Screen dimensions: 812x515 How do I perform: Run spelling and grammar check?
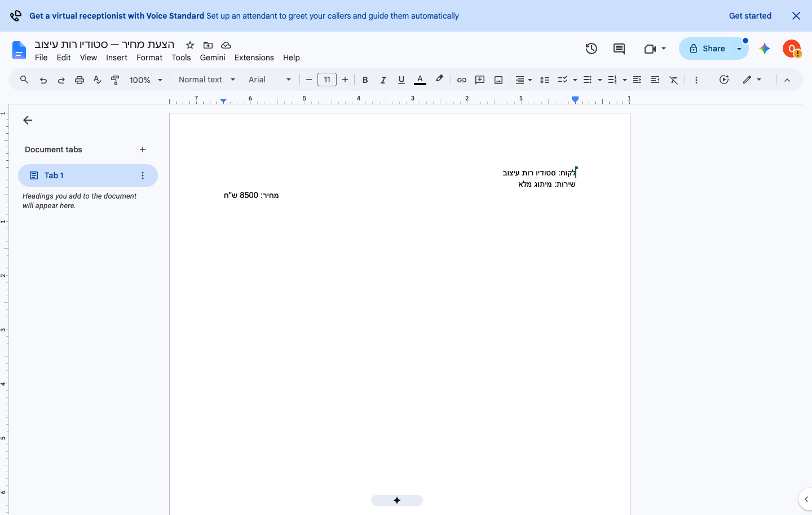[x=98, y=80]
